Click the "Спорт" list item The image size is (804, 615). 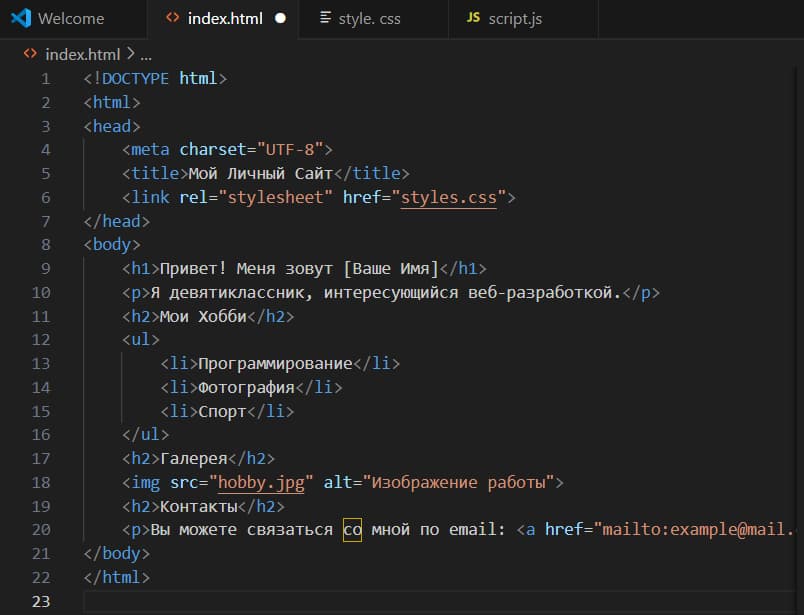(x=222, y=411)
